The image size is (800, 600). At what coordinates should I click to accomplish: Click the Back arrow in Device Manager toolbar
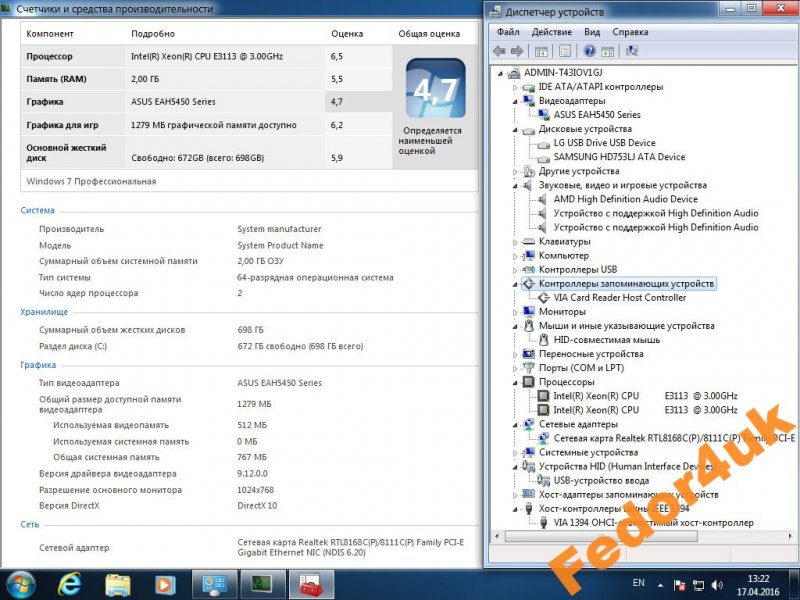pos(499,51)
